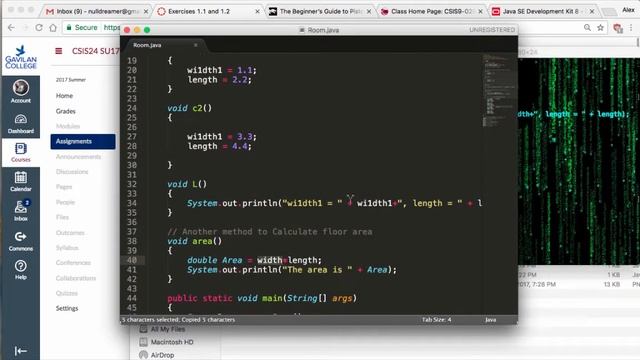
Task: Switch to the Exercises 1.1 and 1.2 tab
Action: (208, 11)
